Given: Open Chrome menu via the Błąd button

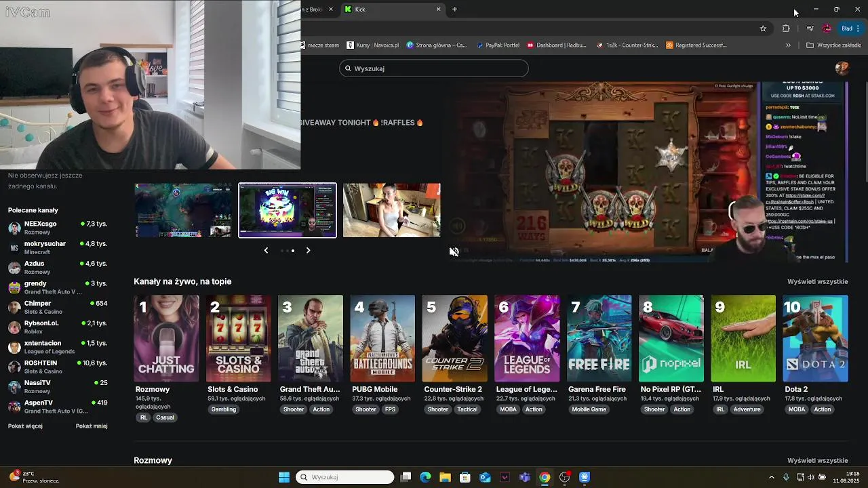Looking at the screenshot, I should (851, 28).
